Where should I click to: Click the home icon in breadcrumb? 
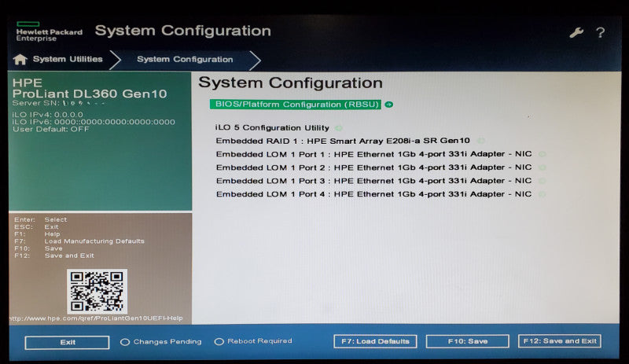pyautogui.click(x=20, y=60)
